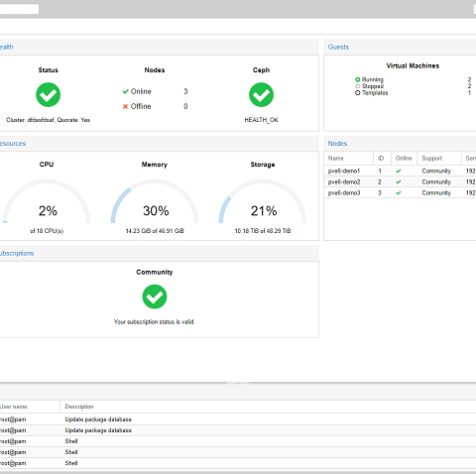Select the second Shell task row

238,452
